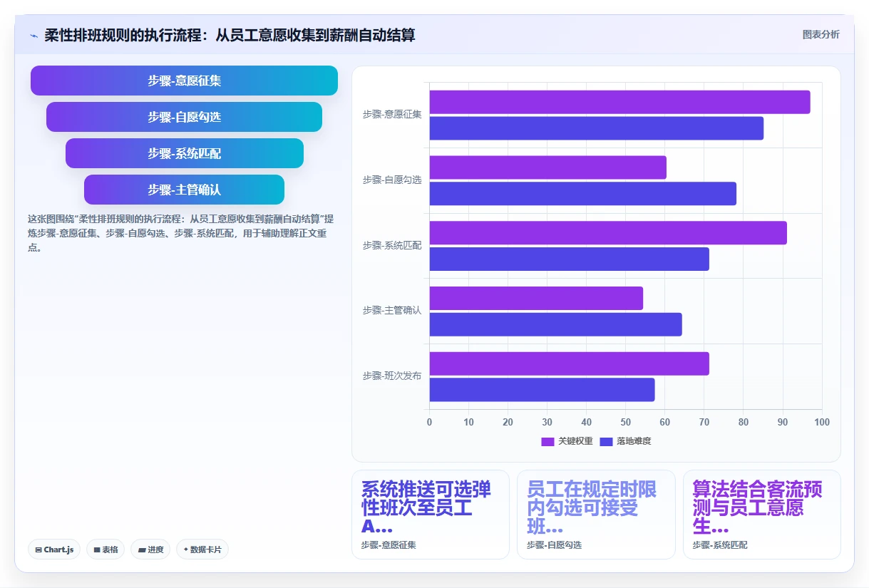Click the 关键权重 bar for 步骤-主管确认

click(536, 298)
